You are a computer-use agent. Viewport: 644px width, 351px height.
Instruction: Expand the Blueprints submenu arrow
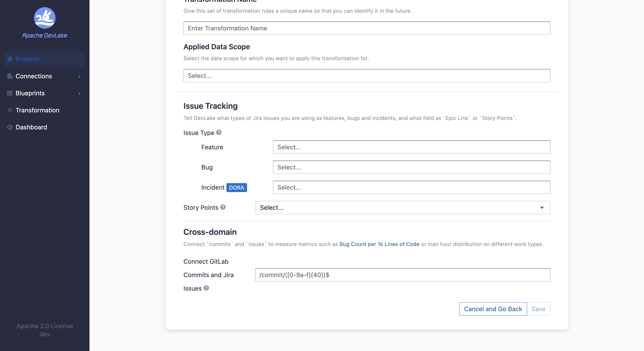80,93
